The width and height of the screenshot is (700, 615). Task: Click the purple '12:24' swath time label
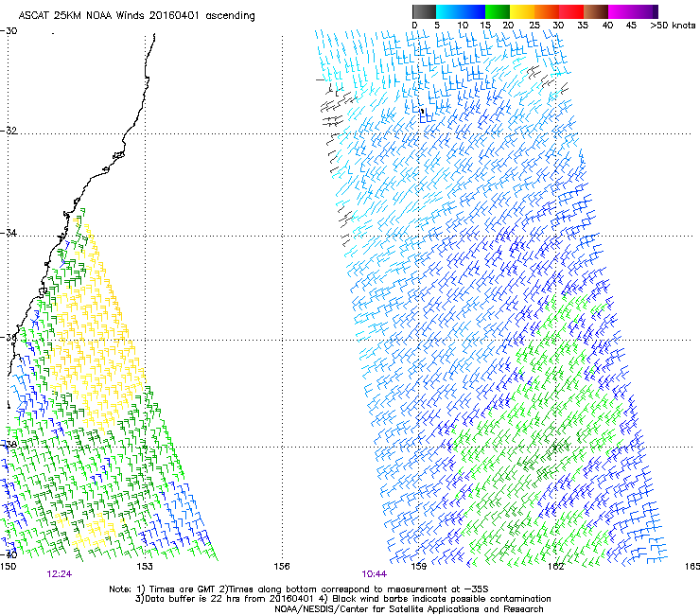[x=60, y=574]
